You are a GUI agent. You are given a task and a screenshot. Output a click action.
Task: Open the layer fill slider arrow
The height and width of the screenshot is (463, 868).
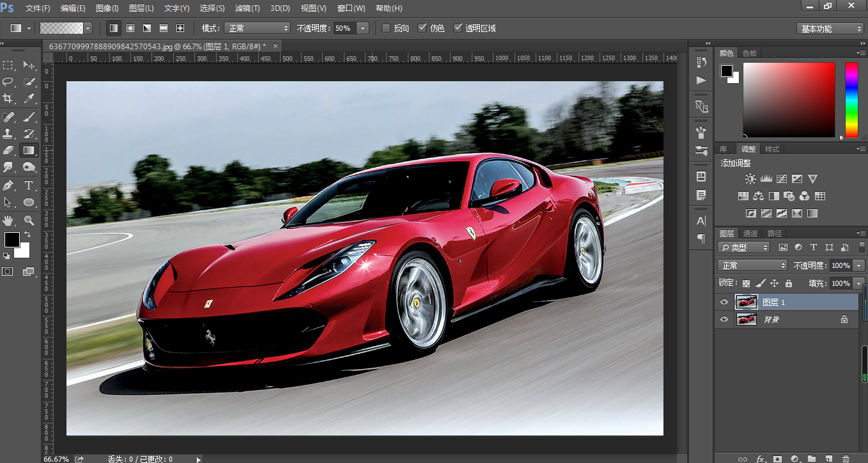tap(858, 283)
